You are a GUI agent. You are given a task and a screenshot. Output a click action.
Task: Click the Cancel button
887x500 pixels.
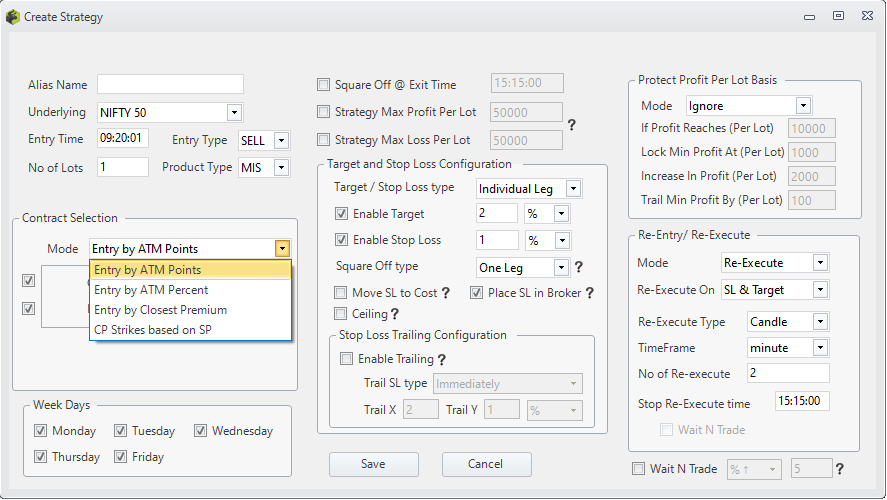[486, 464]
